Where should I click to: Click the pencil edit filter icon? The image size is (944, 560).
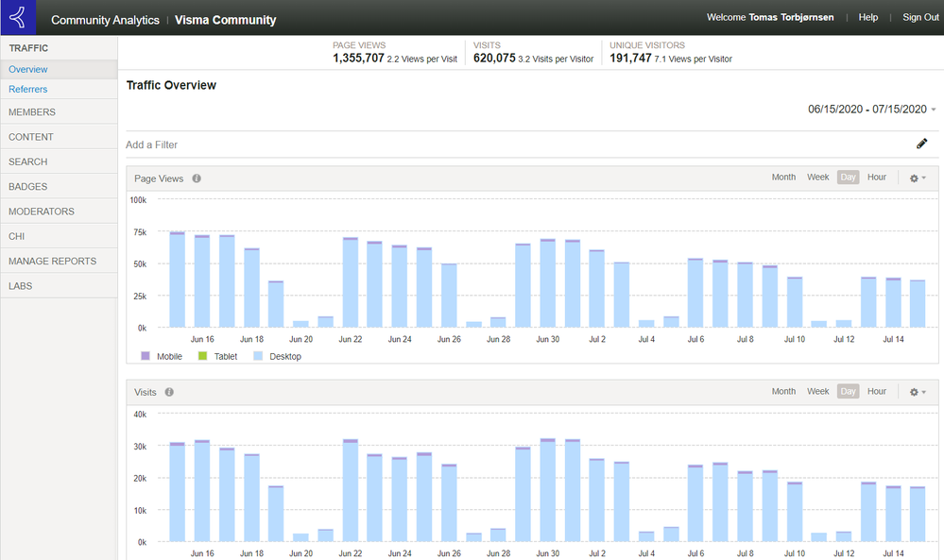(x=921, y=144)
